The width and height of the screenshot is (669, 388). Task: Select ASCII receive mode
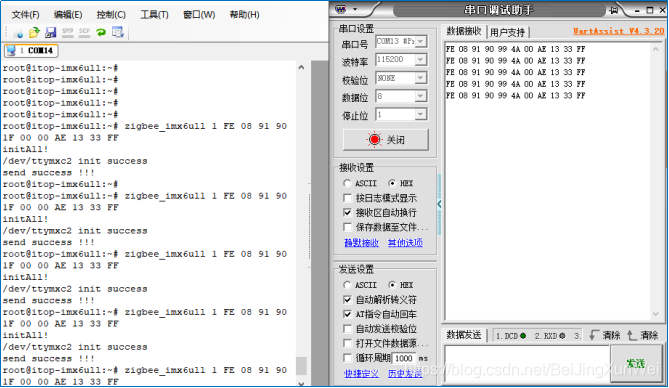[360, 183]
